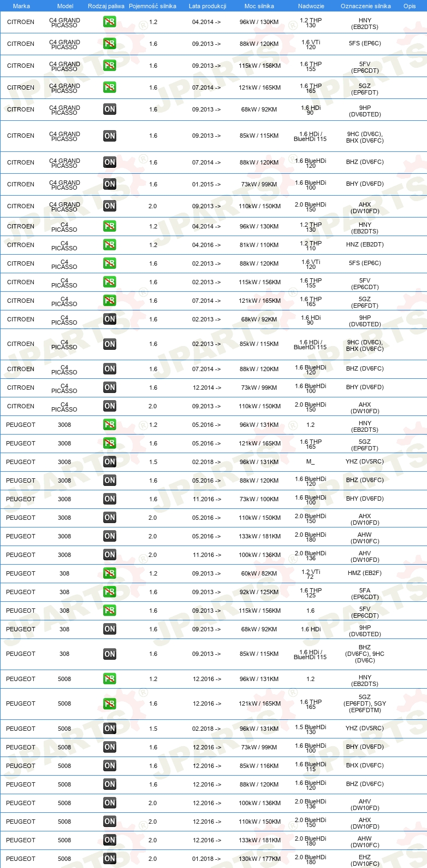Click the '1.2 THP 110' body cell
427x868 pixels.
click(311, 245)
